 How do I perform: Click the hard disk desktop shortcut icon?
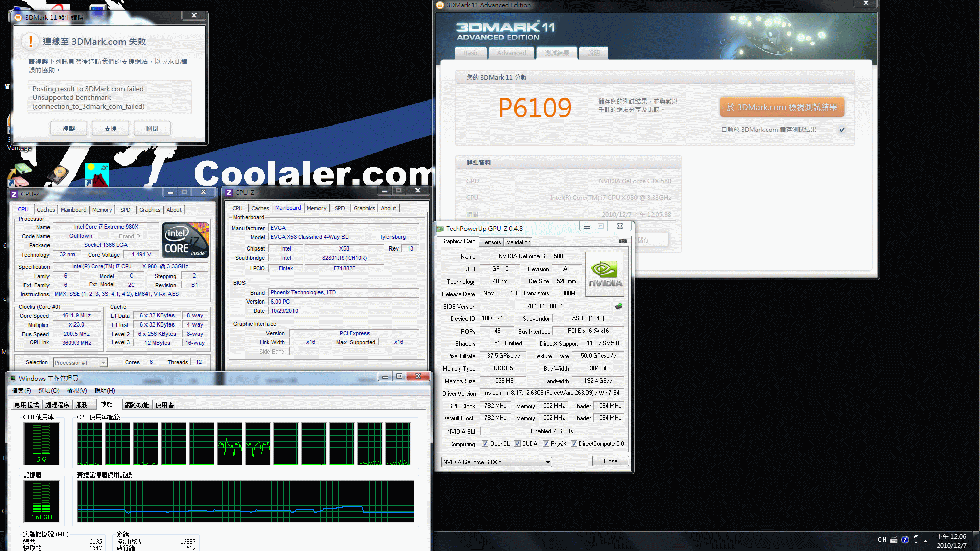[x=58, y=175]
